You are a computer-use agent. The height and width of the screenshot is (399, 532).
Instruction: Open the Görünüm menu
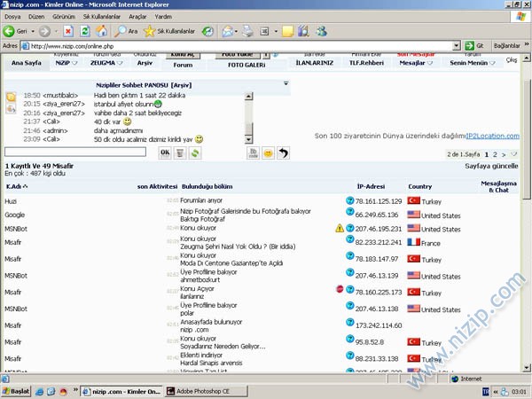click(64, 17)
